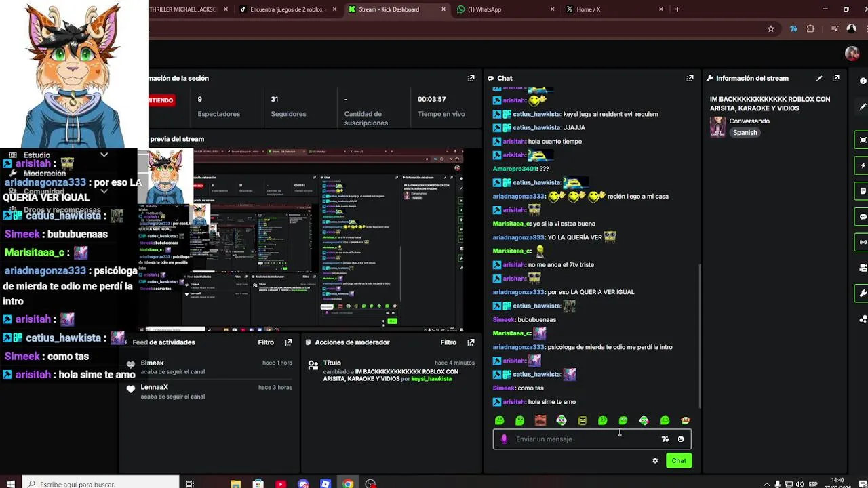Focus the Enviar un mensaje field
Viewport: 868px width, 488px height.
(x=592, y=439)
